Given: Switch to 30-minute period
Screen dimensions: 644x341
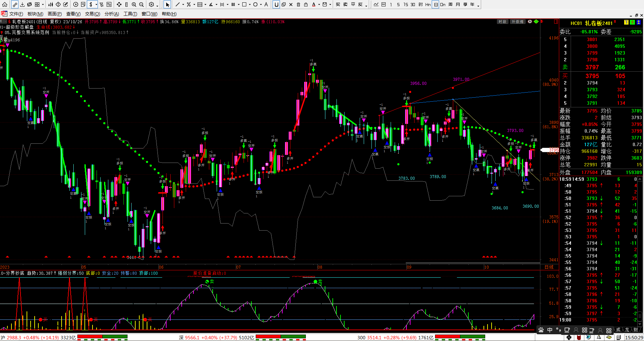Looking at the screenshot, I should [413, 4].
